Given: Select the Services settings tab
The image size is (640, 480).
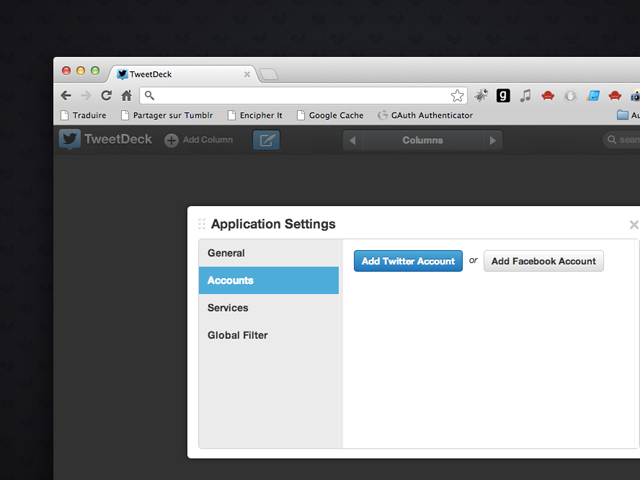Looking at the screenshot, I should (269, 308).
